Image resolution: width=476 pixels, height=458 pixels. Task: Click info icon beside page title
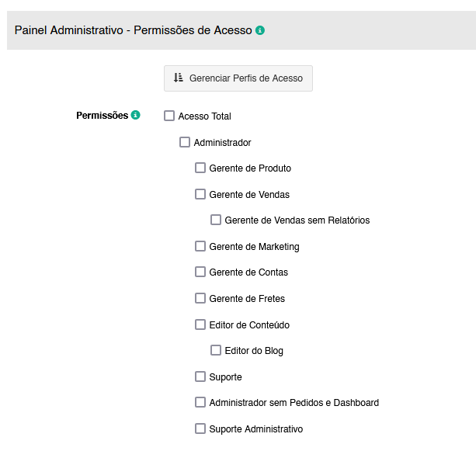pyautogui.click(x=260, y=30)
